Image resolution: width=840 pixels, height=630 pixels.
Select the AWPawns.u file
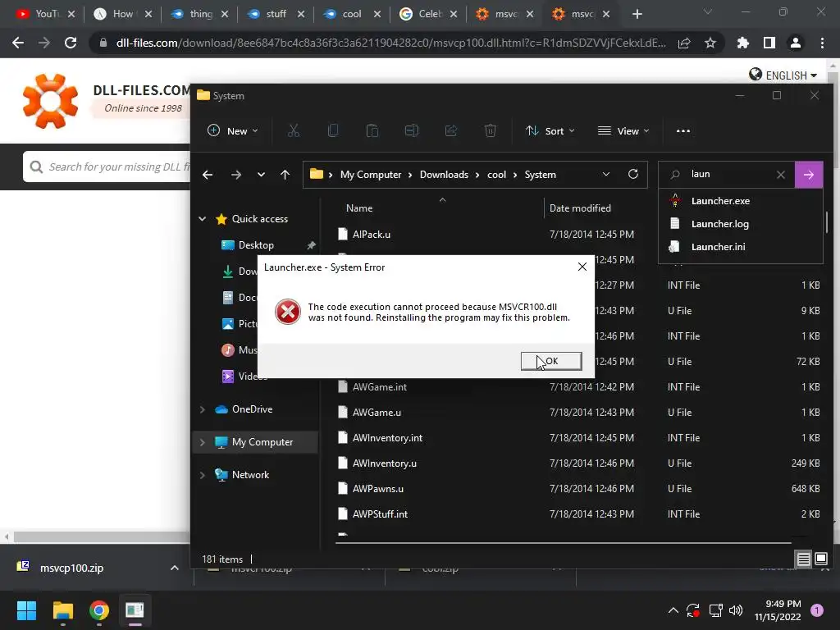pyautogui.click(x=377, y=489)
